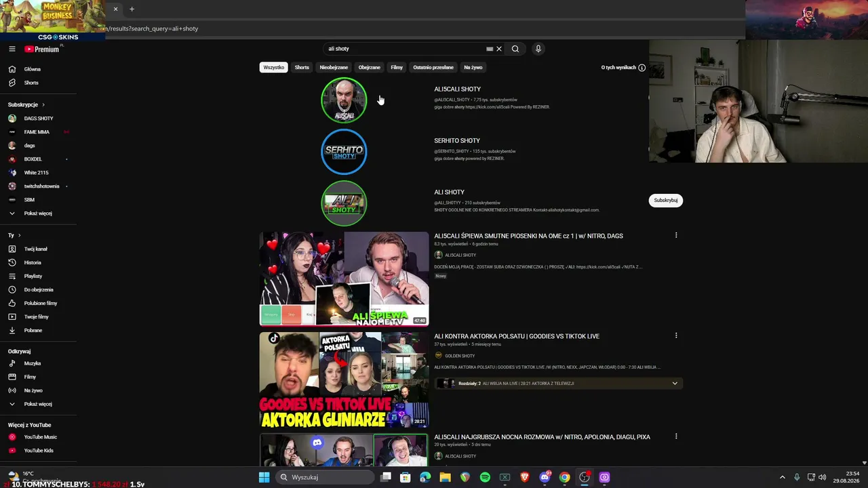Screen dimensions: 868x488
Task: Open more options for NAJGRUBSZA NOCNA ROZMOWA video
Action: pyautogui.click(x=676, y=436)
